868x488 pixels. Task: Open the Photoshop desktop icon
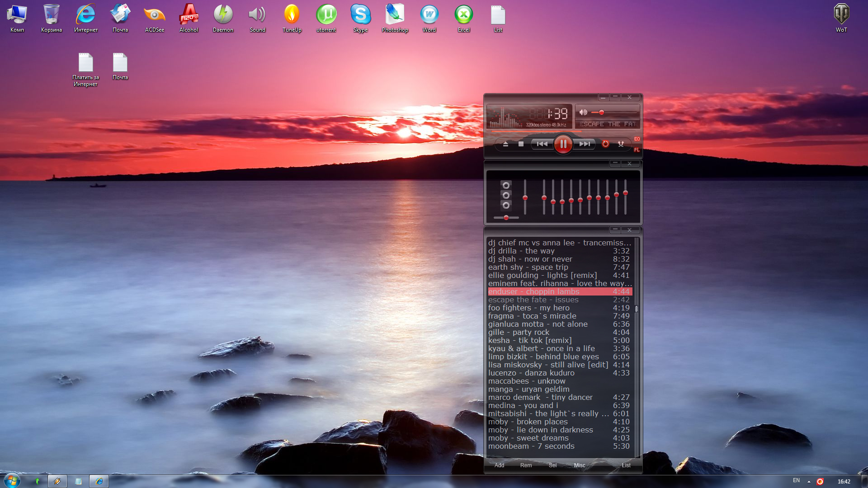[x=395, y=19]
